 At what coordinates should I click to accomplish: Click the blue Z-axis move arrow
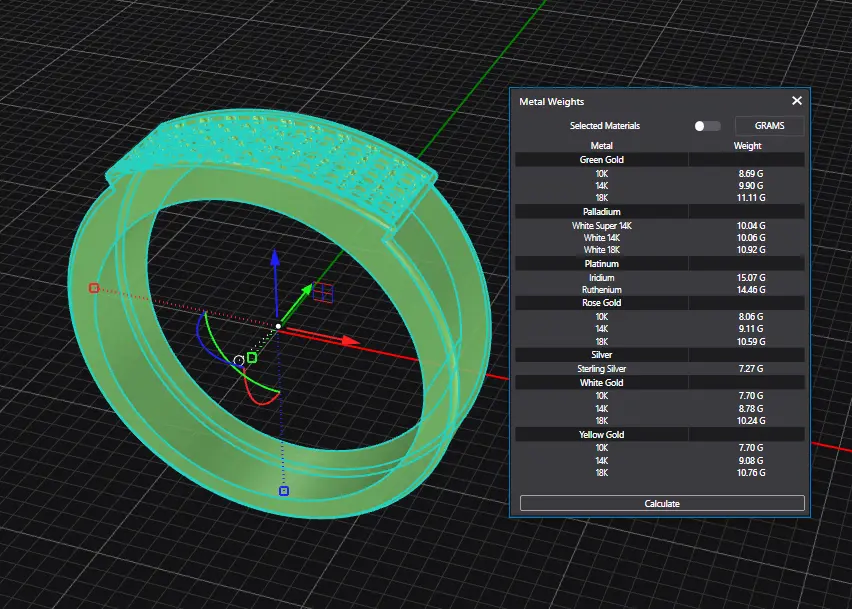pyautogui.click(x=277, y=263)
